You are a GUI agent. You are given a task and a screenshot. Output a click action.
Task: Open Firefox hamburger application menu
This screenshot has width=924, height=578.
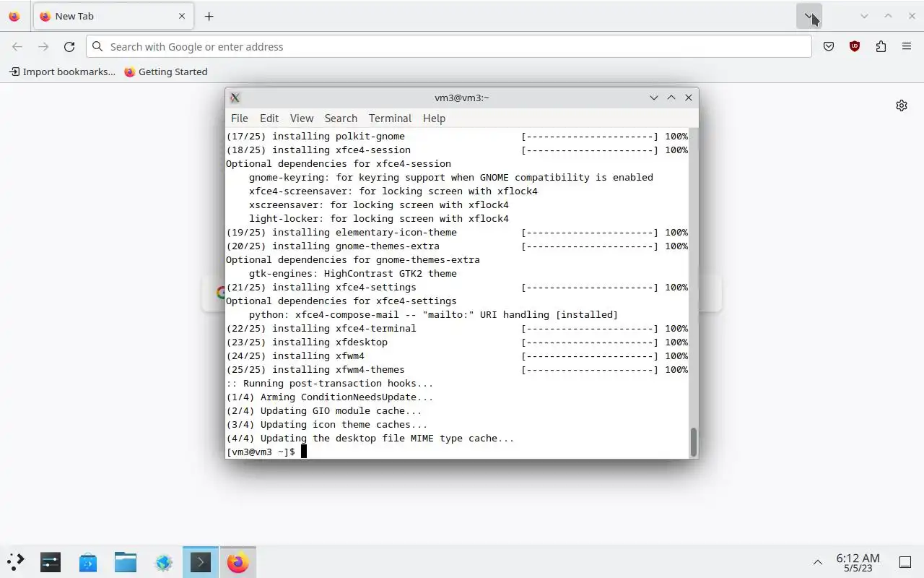click(x=907, y=46)
